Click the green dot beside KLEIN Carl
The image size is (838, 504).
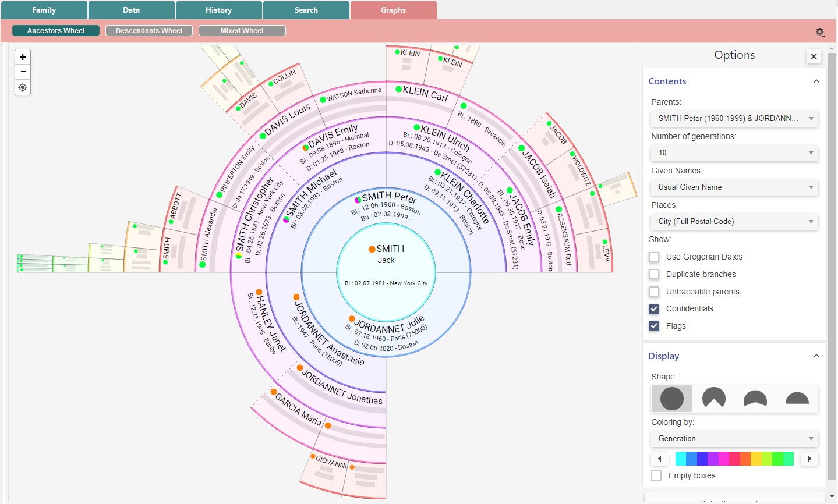(x=398, y=89)
